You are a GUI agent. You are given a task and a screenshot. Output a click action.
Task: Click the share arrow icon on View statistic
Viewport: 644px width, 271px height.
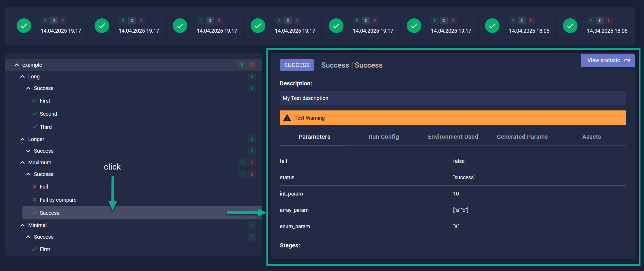click(627, 60)
